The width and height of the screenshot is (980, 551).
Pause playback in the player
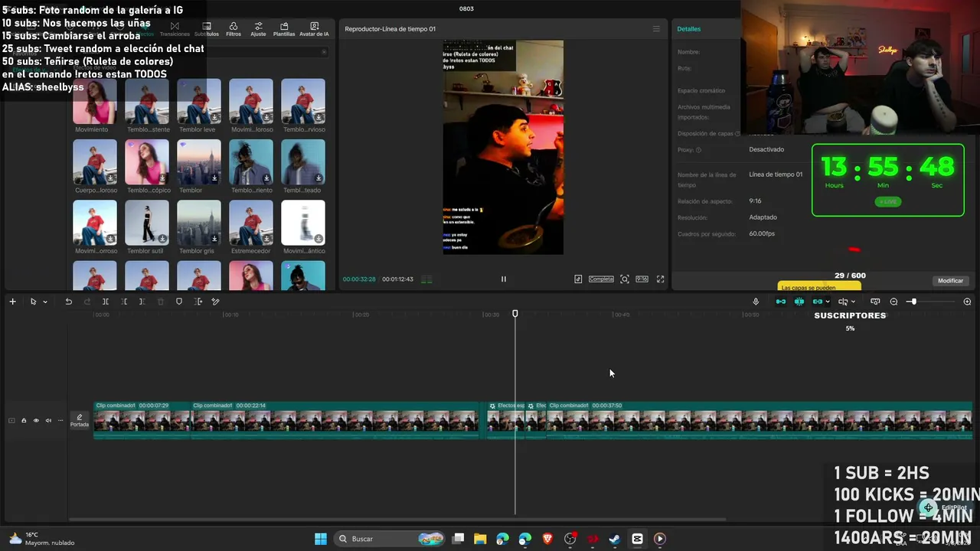(503, 279)
